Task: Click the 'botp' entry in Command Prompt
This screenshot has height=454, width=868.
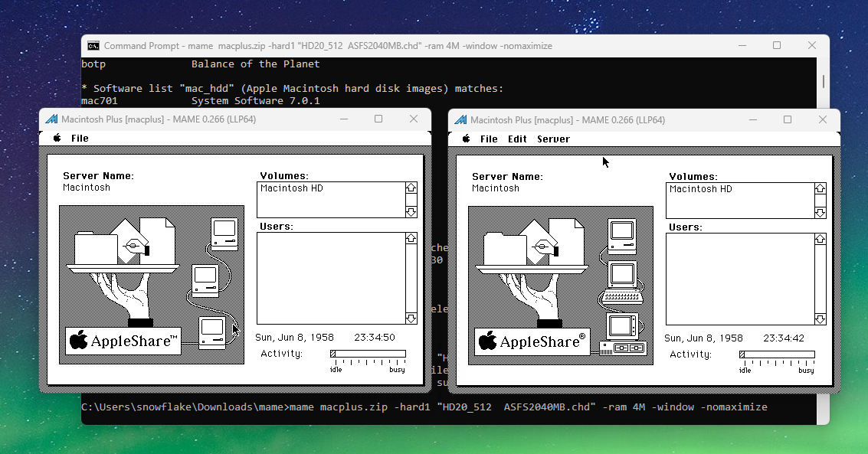Action: click(93, 64)
